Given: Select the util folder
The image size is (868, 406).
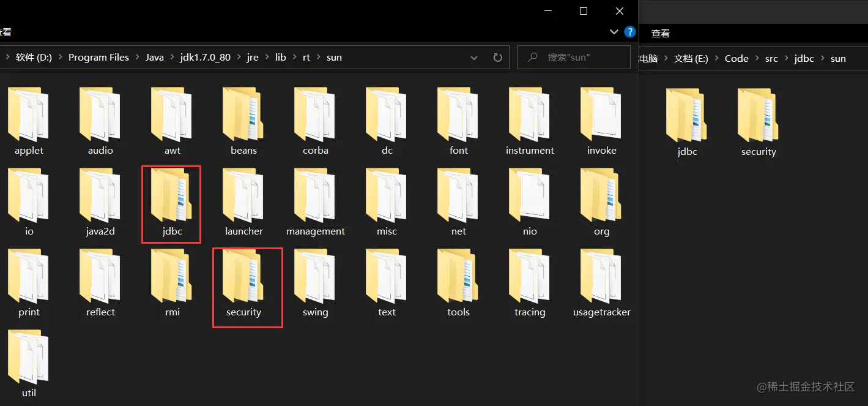Looking at the screenshot, I should 29,364.
